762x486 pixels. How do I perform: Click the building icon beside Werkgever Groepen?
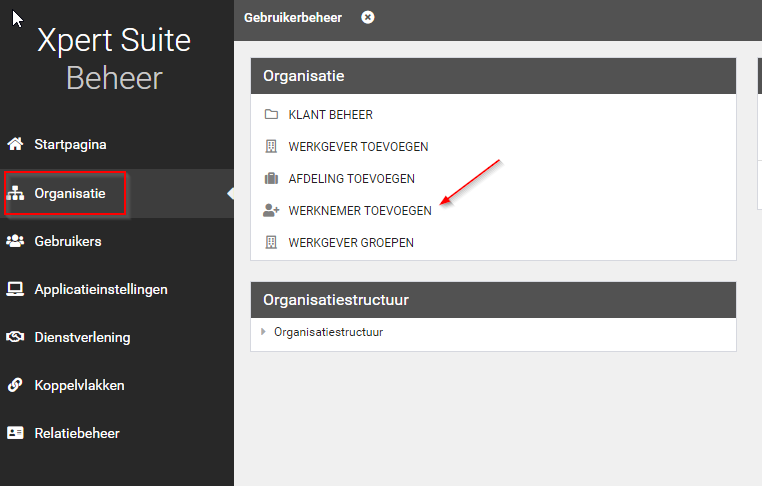271,243
